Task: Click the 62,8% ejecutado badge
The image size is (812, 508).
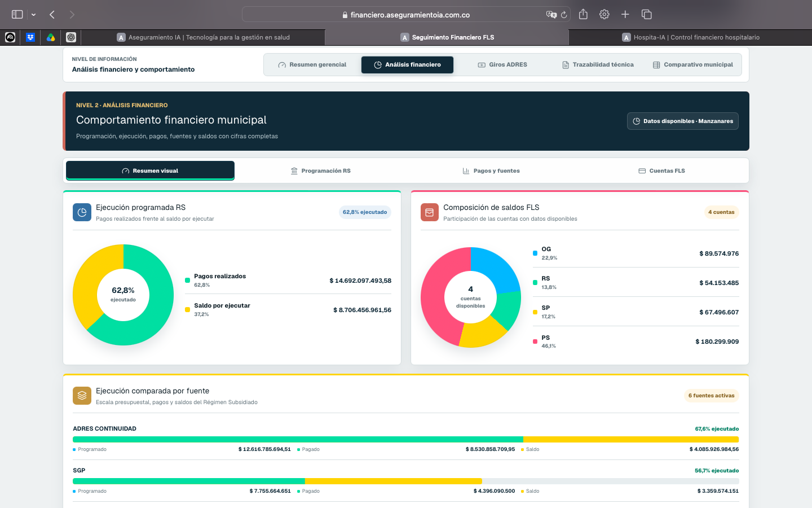Action: pos(365,212)
